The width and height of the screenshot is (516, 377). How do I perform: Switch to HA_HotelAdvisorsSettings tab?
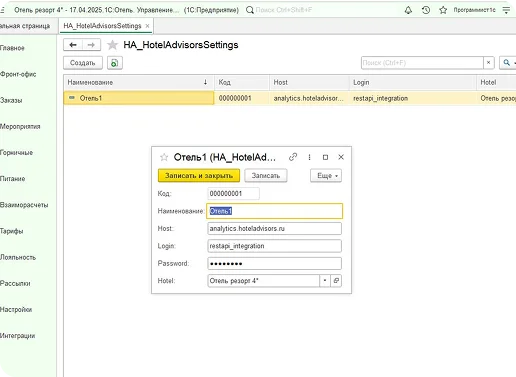pyautogui.click(x=102, y=26)
